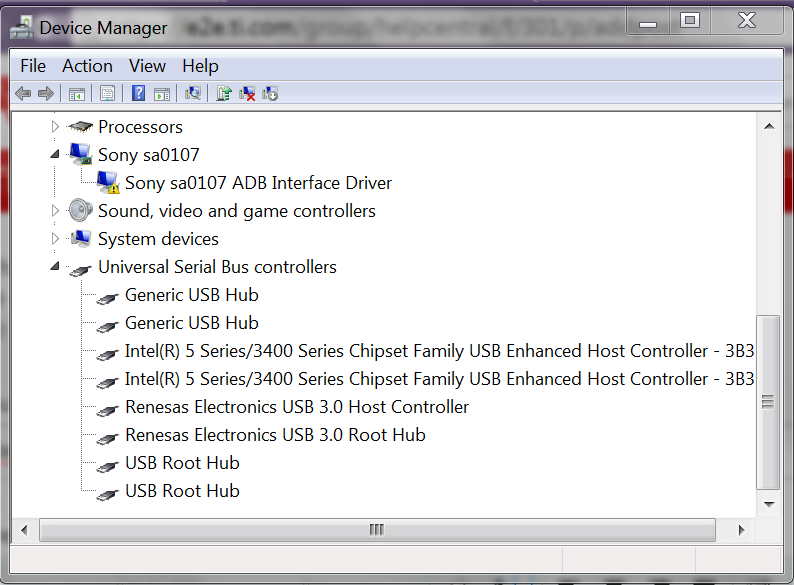Toggle the Show/Hide Console Tree toolbar icon
The width and height of the screenshot is (794, 585).
point(77,94)
